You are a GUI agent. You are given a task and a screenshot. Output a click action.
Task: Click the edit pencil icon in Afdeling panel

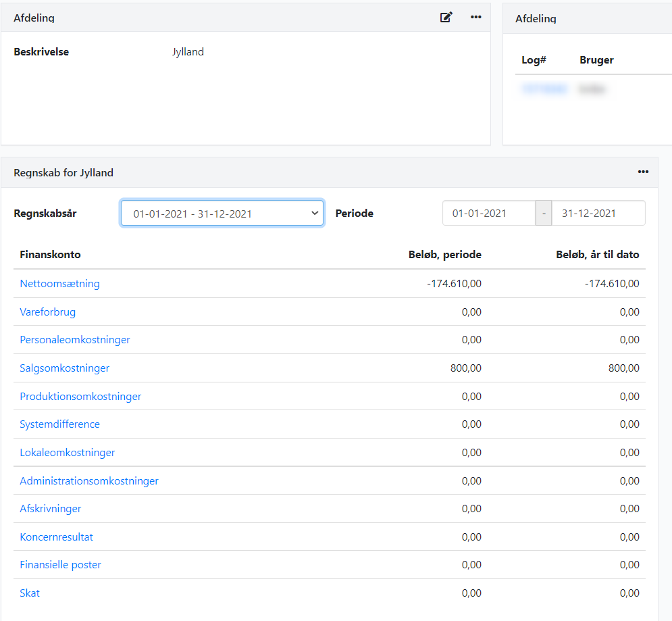coord(446,18)
